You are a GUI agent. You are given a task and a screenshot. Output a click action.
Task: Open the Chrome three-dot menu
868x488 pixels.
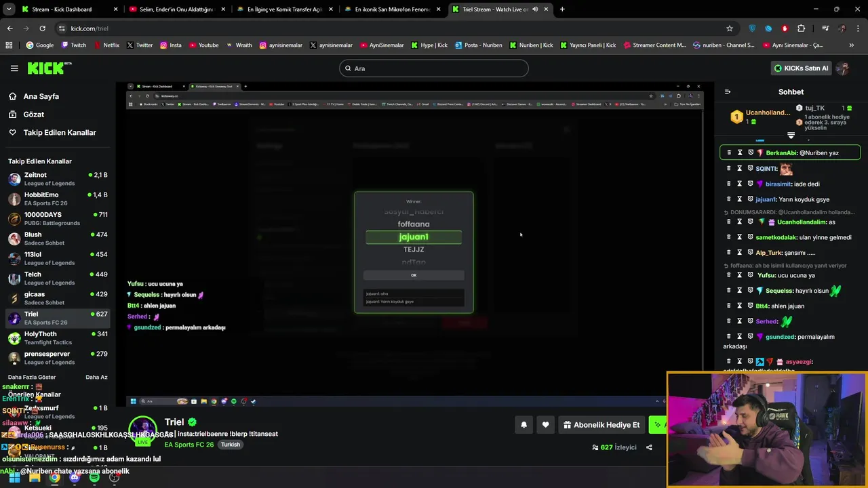click(x=858, y=28)
